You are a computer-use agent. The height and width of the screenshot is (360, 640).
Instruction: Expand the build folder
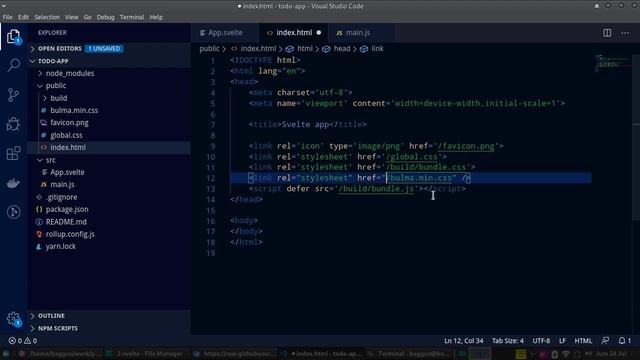pyautogui.click(x=109, y=98)
